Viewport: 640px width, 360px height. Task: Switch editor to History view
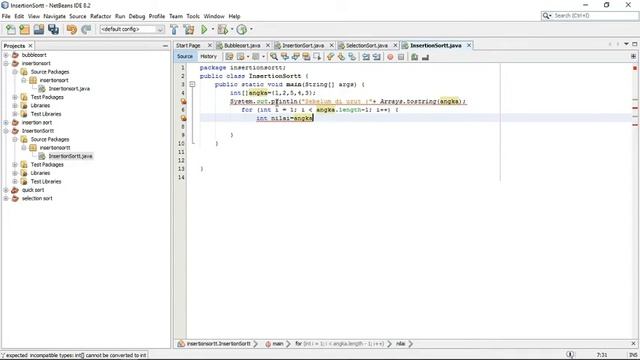[x=208, y=57]
